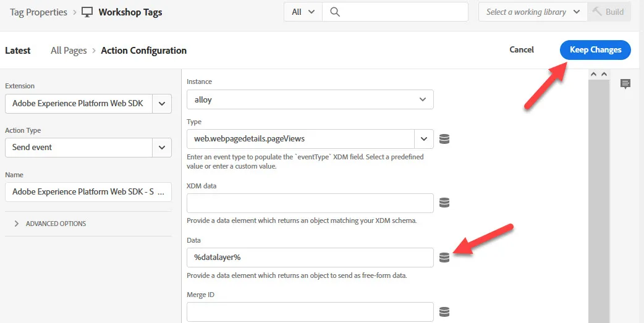Open data element picker for Data field
This screenshot has height=323, width=644.
click(444, 258)
